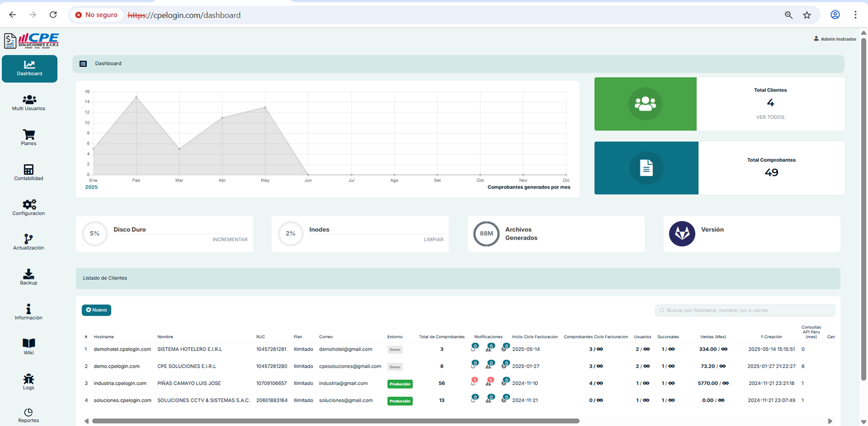Open Información in the sidebar
Image resolution: width=868 pixels, height=426 pixels.
click(29, 312)
